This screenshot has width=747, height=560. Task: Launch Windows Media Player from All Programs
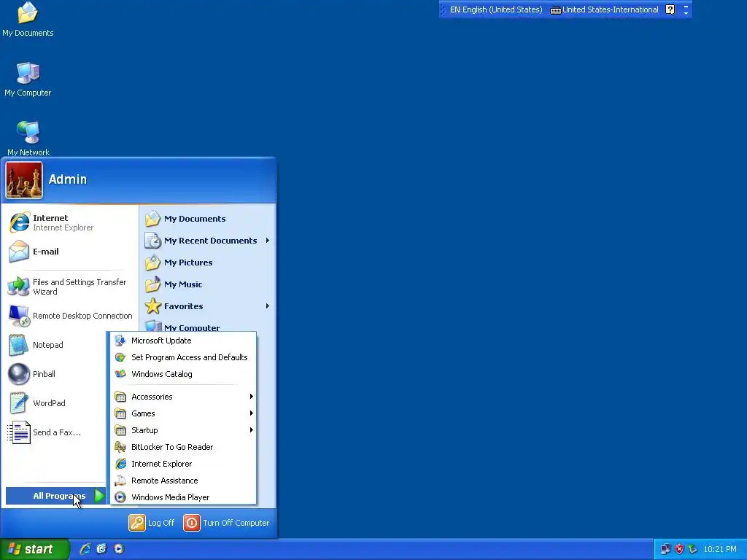tap(183, 497)
